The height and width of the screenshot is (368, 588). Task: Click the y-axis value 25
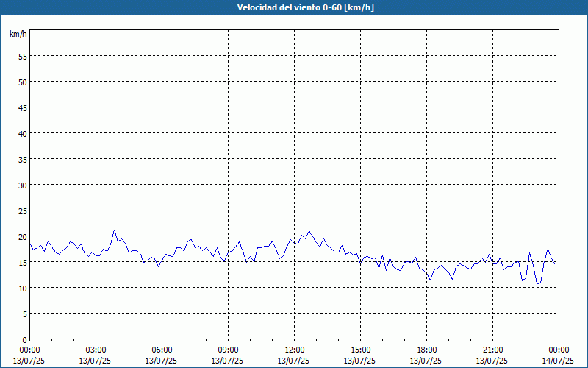23,210
